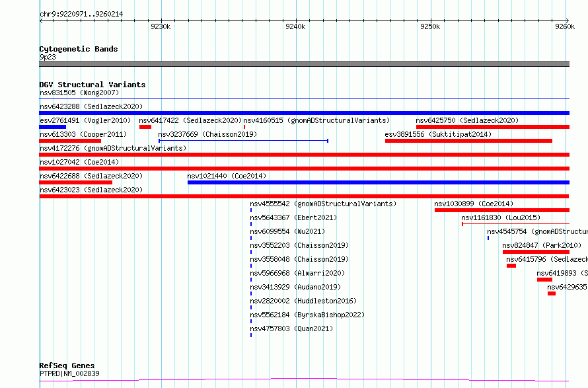Click the PTPRD|NM_002839 gene label
Image resolution: width=588 pixels, height=388 pixels.
pyautogui.click(x=70, y=373)
